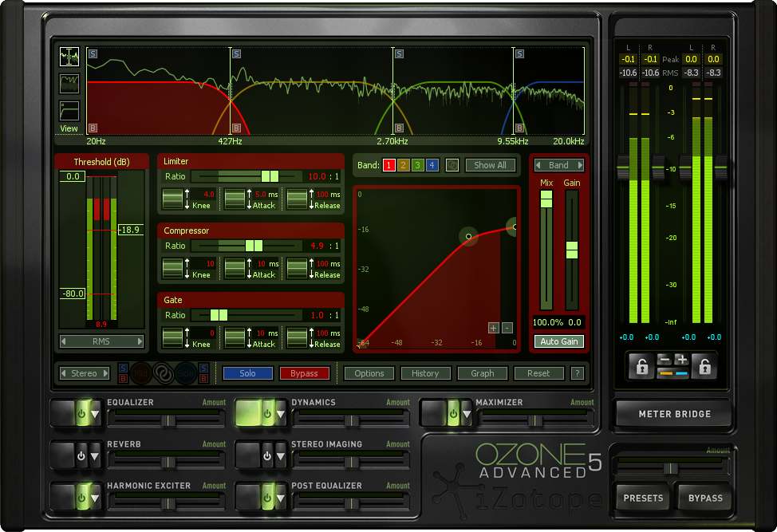Zoom out the compression curve with minus
777x532 pixels.
pyautogui.click(x=507, y=328)
